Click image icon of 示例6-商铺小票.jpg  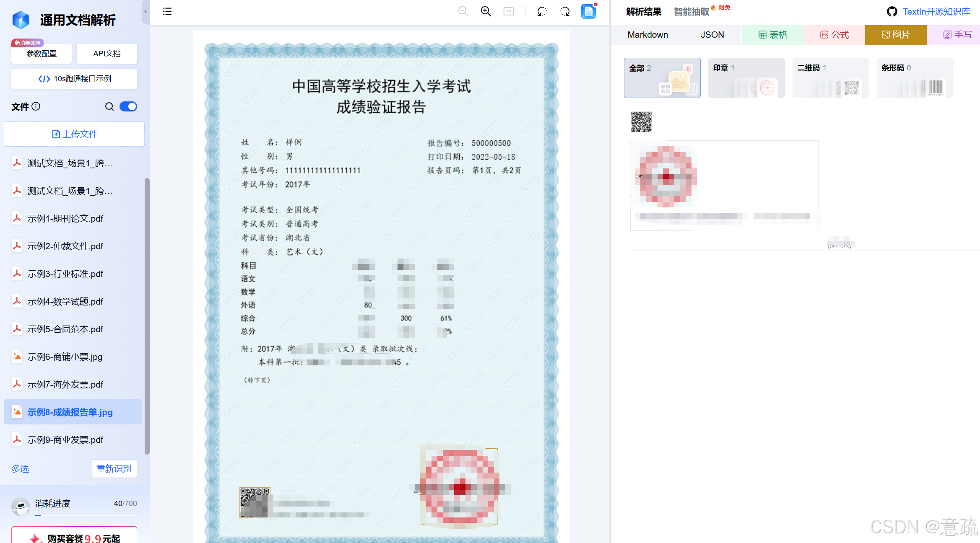[x=17, y=357]
